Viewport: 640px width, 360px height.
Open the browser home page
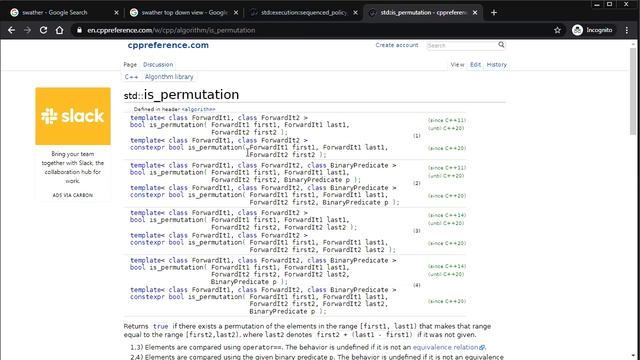click(x=60, y=30)
